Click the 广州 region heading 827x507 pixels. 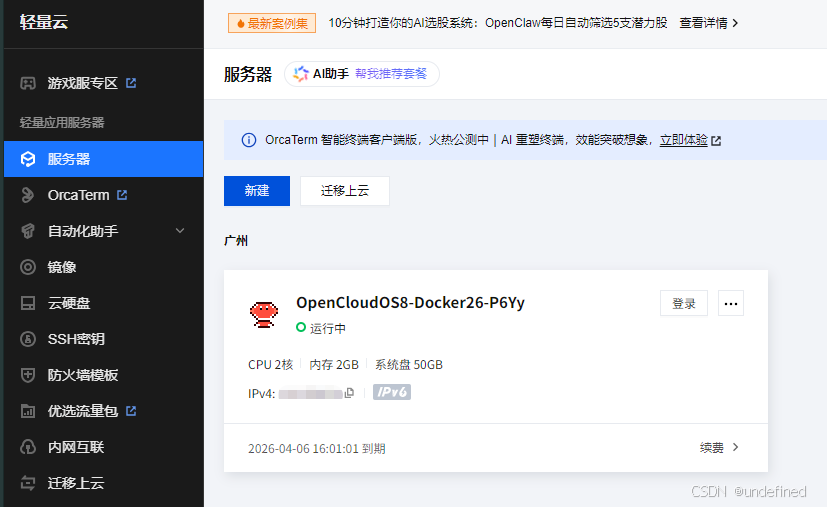(x=236, y=241)
